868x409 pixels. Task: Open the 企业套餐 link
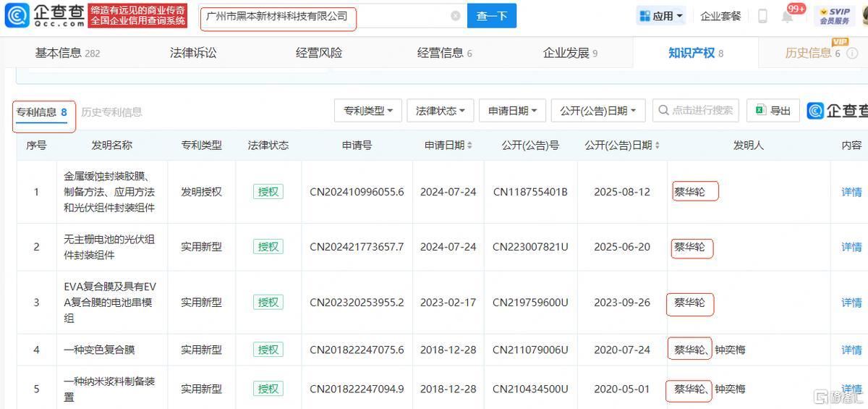click(x=720, y=16)
